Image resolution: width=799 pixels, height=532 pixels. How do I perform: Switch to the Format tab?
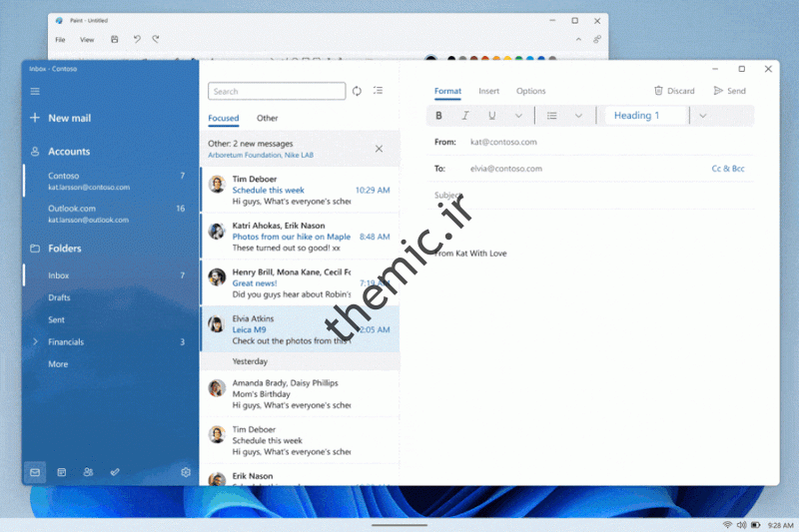pyautogui.click(x=447, y=91)
